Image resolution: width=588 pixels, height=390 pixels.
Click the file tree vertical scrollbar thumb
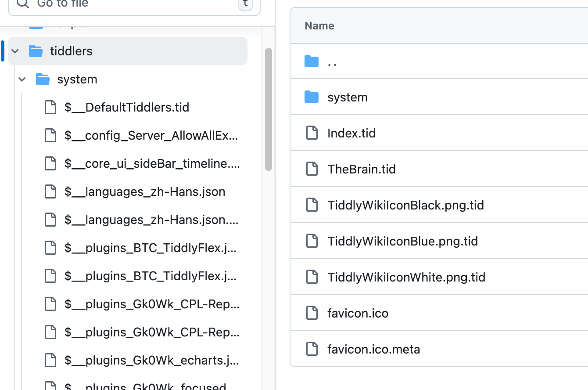click(269, 109)
